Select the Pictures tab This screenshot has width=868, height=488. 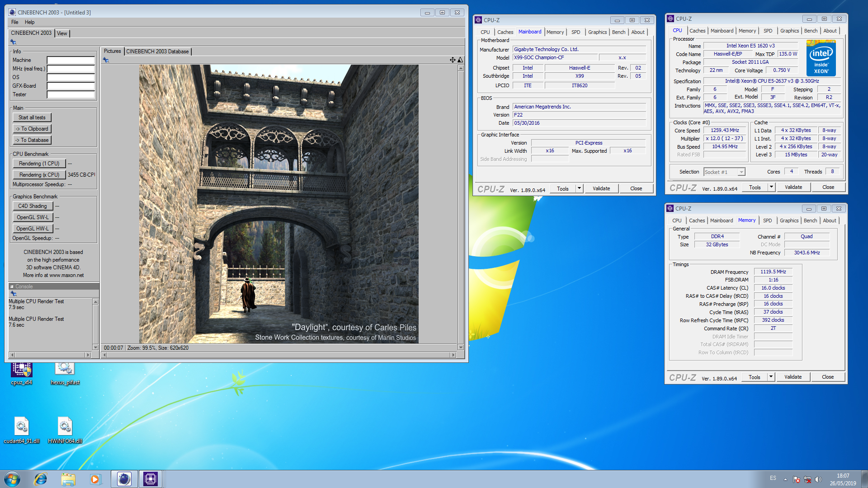point(112,51)
